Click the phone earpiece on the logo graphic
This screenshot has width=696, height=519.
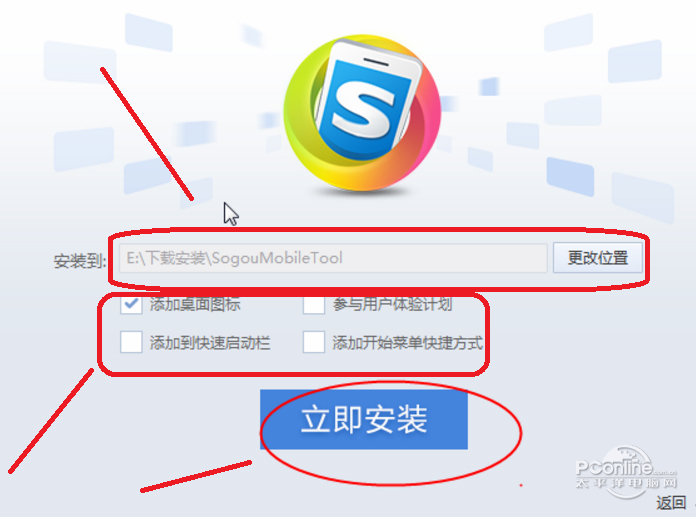(376, 62)
